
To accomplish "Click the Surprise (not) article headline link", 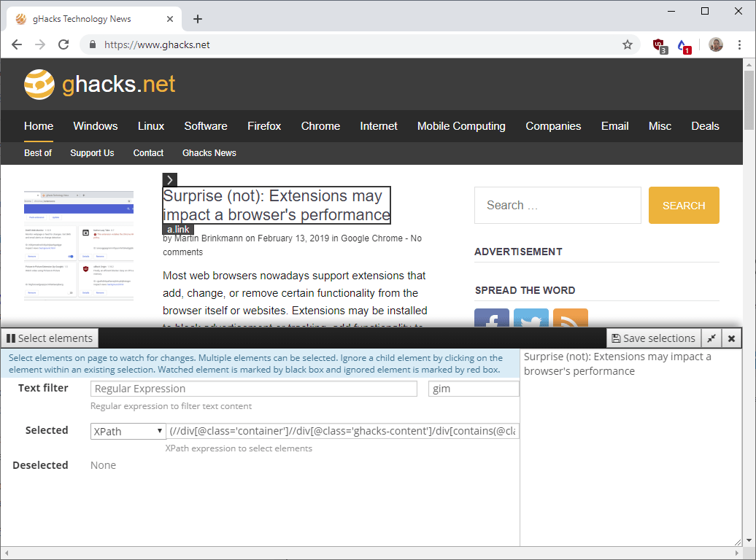I will (277, 206).
